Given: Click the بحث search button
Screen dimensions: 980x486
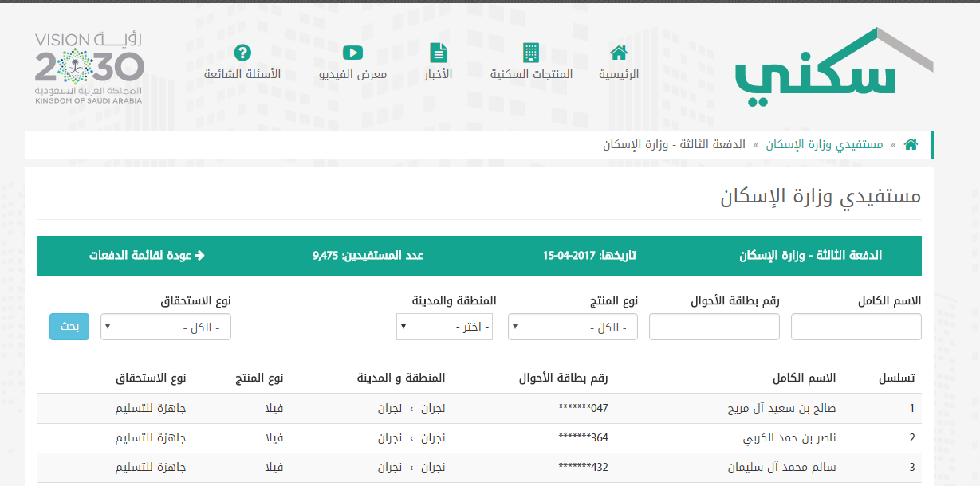Looking at the screenshot, I should pos(69,327).
